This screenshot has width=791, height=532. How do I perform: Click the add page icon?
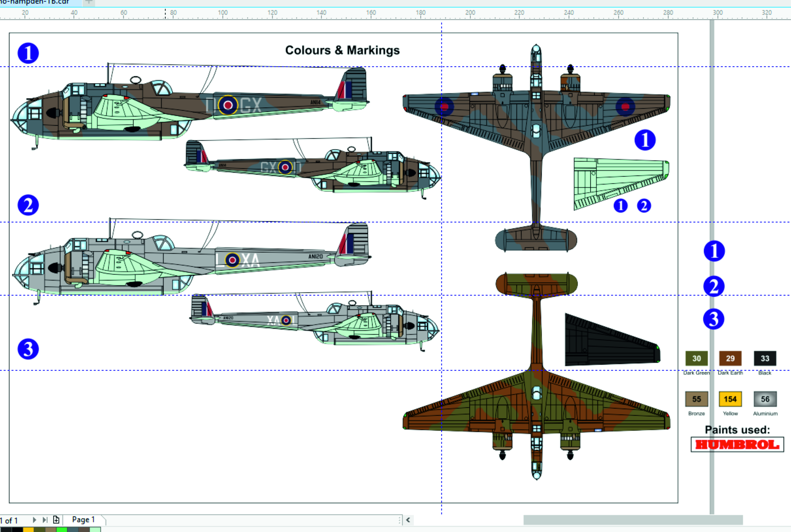56,520
